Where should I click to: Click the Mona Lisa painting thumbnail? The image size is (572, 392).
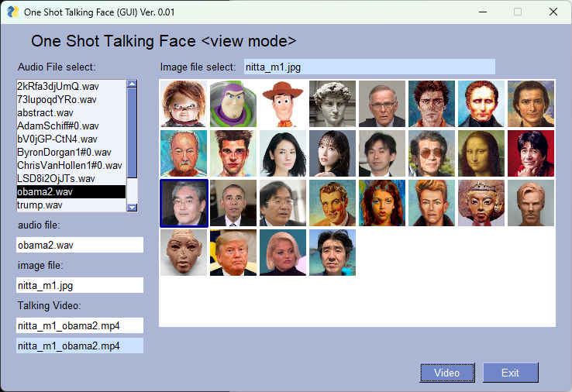[x=481, y=153]
